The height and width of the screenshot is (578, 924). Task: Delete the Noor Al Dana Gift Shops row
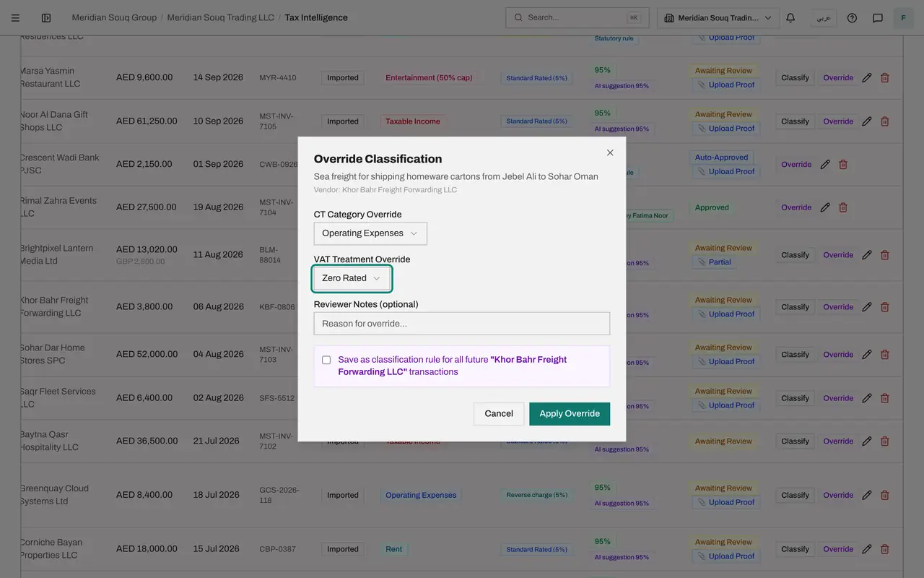coord(885,121)
